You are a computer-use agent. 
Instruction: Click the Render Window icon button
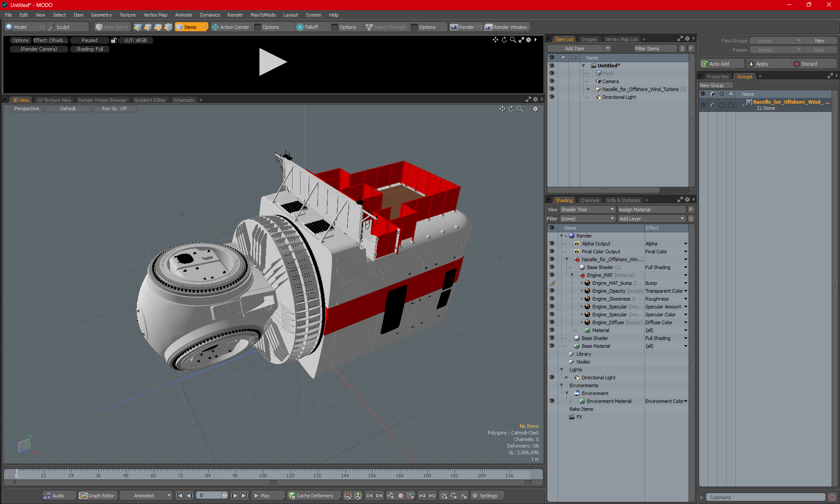click(x=489, y=27)
